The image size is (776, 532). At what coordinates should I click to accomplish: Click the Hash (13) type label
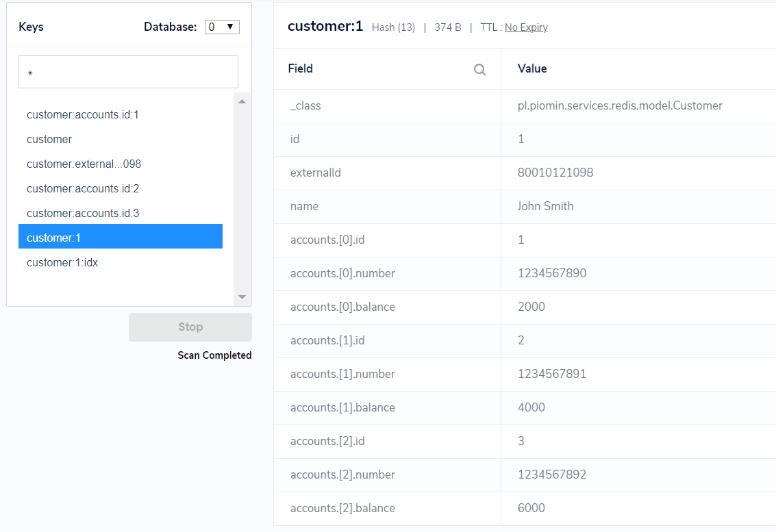pos(393,27)
